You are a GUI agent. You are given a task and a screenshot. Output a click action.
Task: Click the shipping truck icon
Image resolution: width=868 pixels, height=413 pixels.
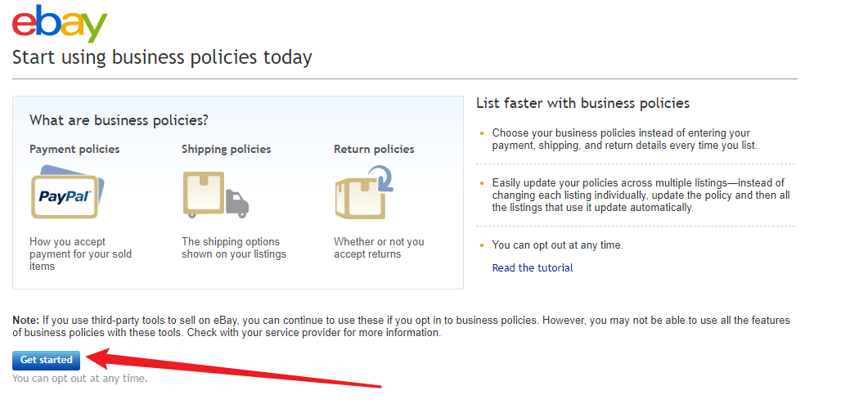[x=216, y=194]
